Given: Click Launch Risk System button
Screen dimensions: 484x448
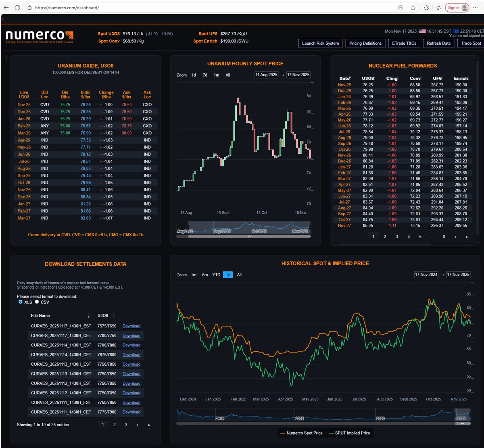Looking at the screenshot, I should pyautogui.click(x=321, y=43).
